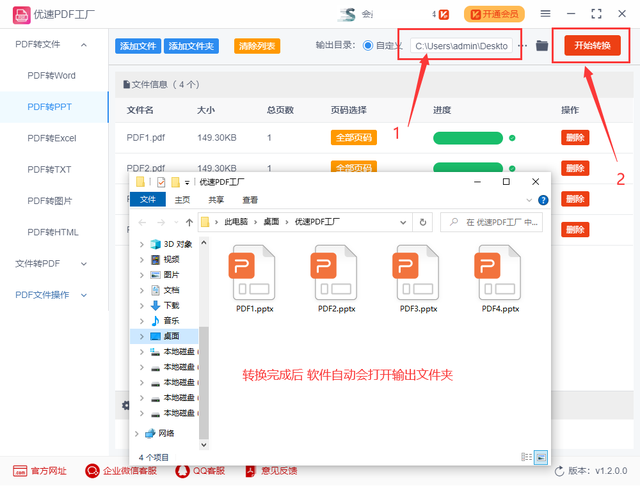Click the output directory path field
This screenshot has width=640, height=486.
pos(462,46)
